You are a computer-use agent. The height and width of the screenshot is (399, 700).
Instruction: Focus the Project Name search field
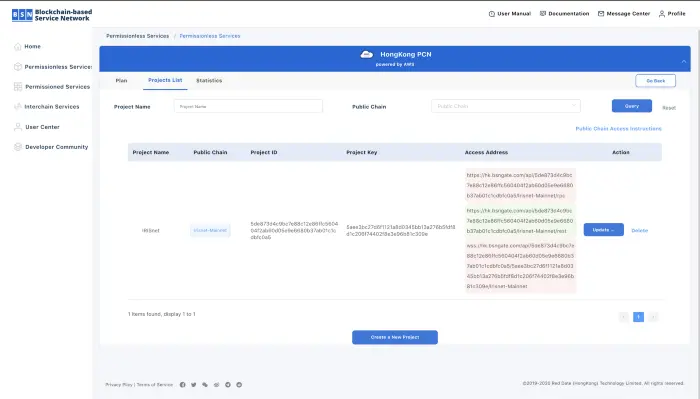click(x=248, y=106)
